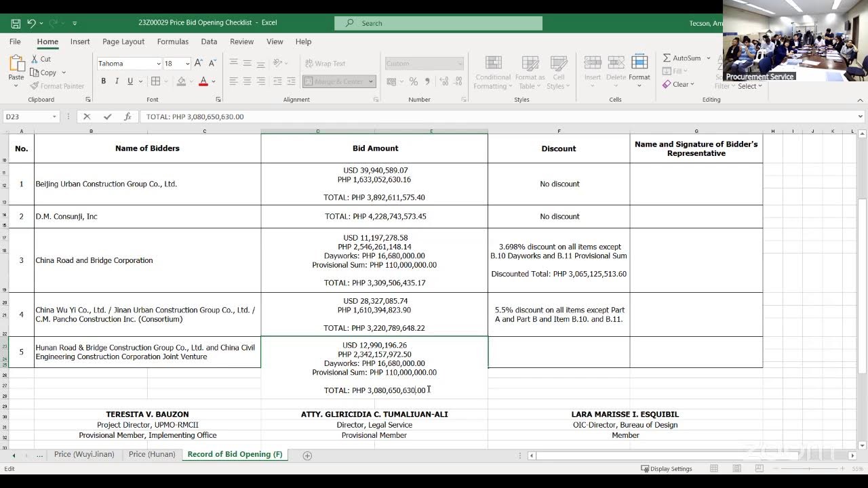The height and width of the screenshot is (488, 868).
Task: Open the View ribbon tab
Action: pos(275,41)
